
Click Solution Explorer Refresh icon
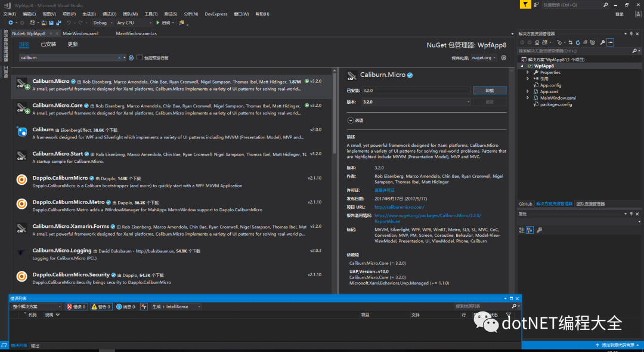[578, 42]
